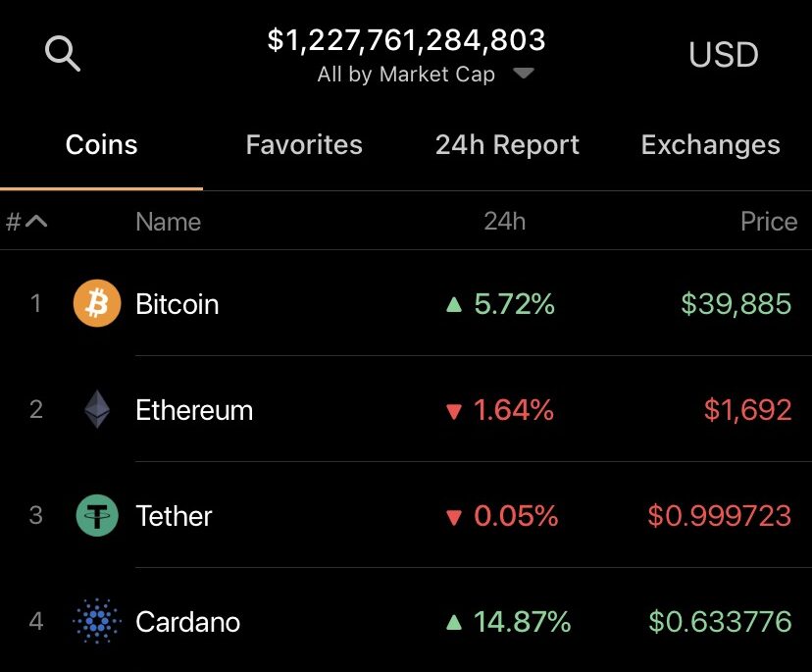Sort by the Name column header
Image resolution: width=812 pixels, height=672 pixels.
[x=168, y=222]
